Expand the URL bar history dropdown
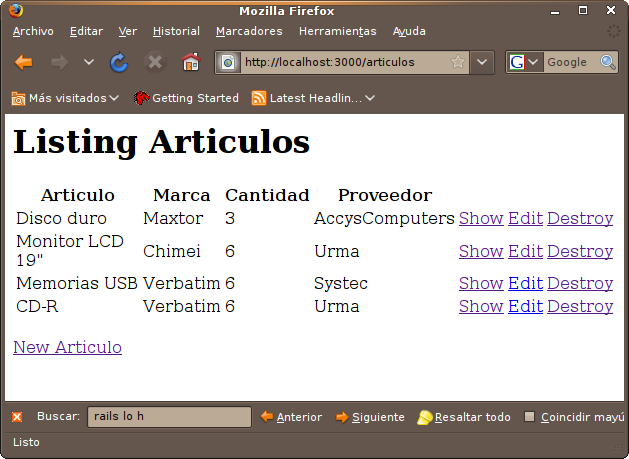This screenshot has height=459, width=629. click(x=482, y=62)
